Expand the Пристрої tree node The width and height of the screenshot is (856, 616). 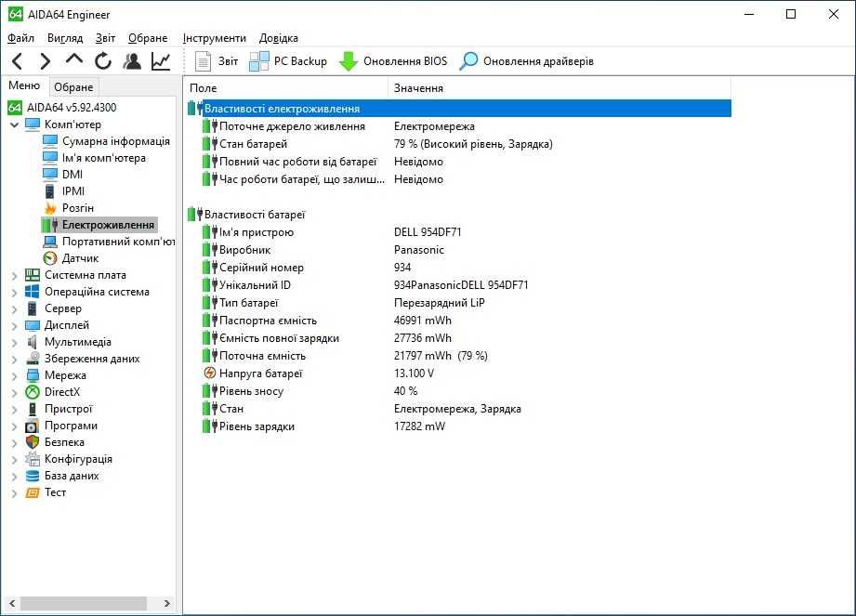coord(15,410)
